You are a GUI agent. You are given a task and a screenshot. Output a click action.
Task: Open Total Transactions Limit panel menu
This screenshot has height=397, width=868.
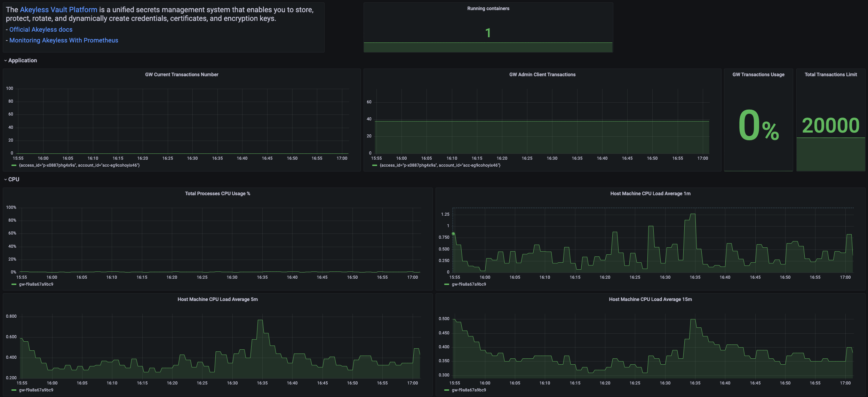830,75
